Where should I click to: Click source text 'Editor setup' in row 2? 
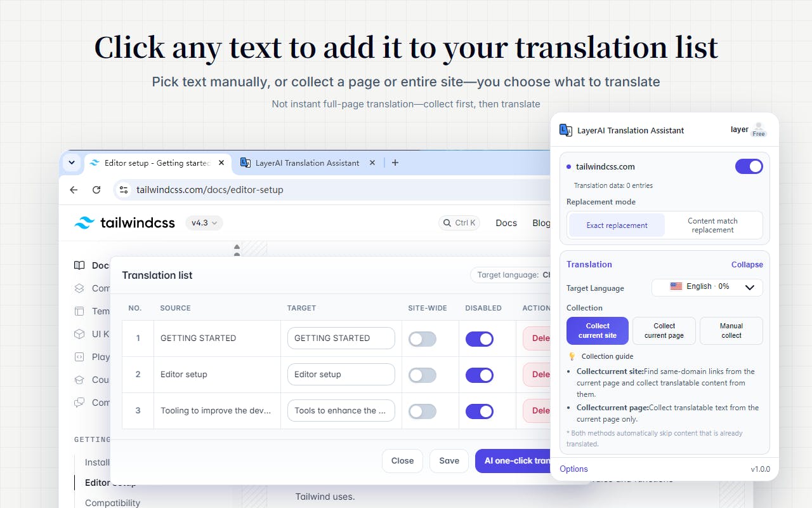click(184, 374)
